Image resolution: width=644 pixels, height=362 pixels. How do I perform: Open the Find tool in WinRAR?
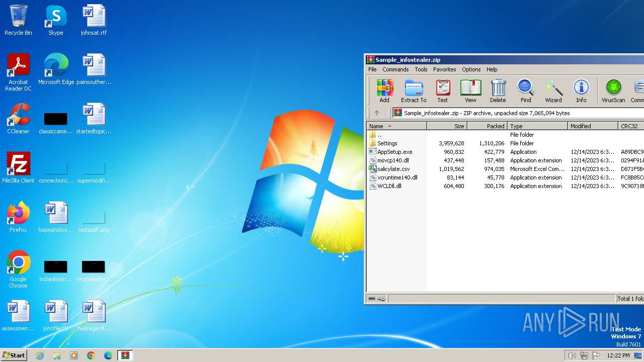pos(526,91)
